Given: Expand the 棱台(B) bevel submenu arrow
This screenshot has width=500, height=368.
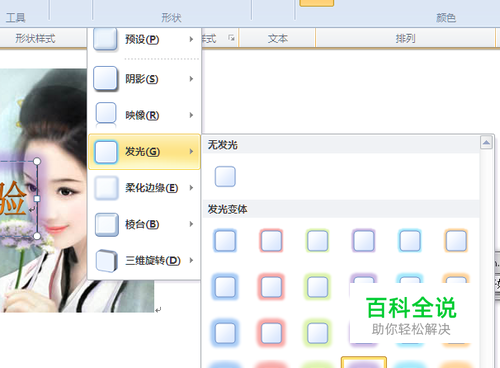Looking at the screenshot, I should click(191, 224).
